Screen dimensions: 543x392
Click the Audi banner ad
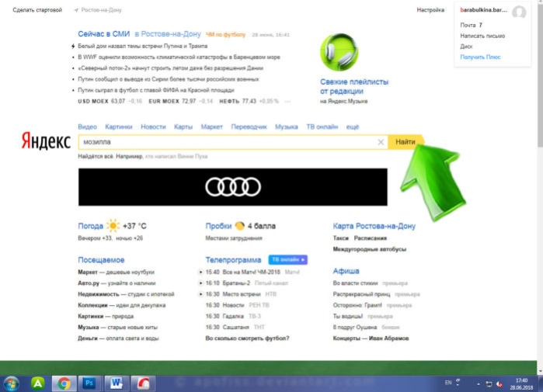(233, 187)
